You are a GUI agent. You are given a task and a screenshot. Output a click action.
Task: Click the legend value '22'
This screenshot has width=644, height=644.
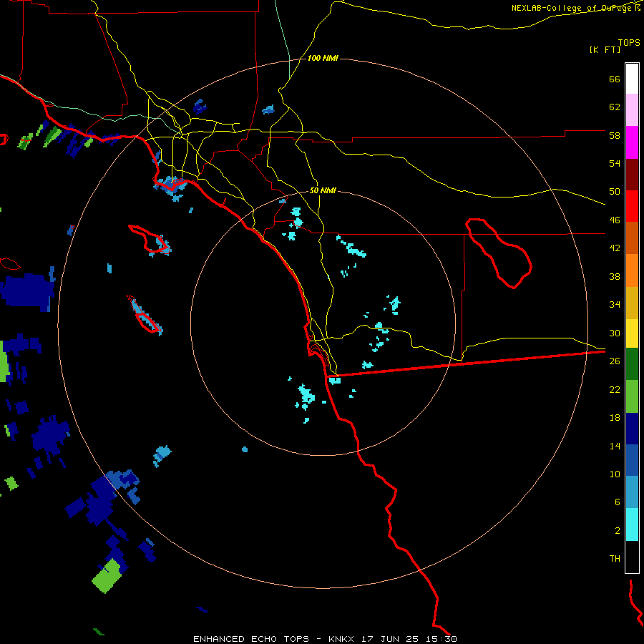(x=615, y=389)
